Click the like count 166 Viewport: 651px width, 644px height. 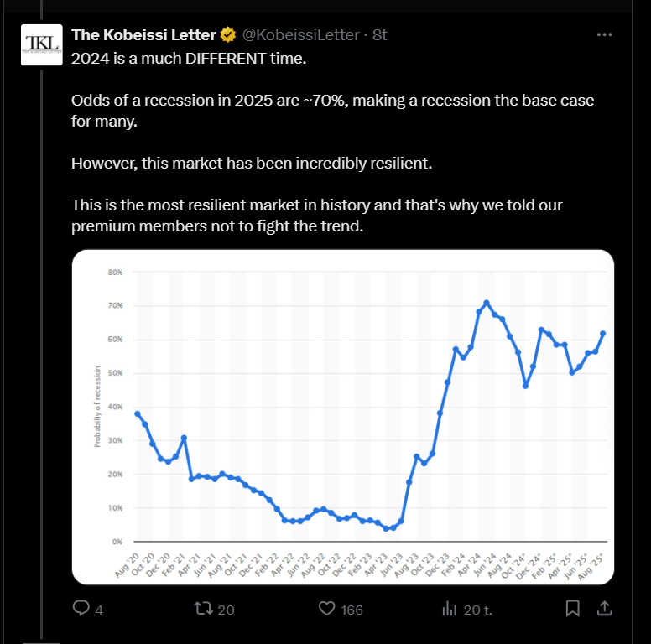352,610
